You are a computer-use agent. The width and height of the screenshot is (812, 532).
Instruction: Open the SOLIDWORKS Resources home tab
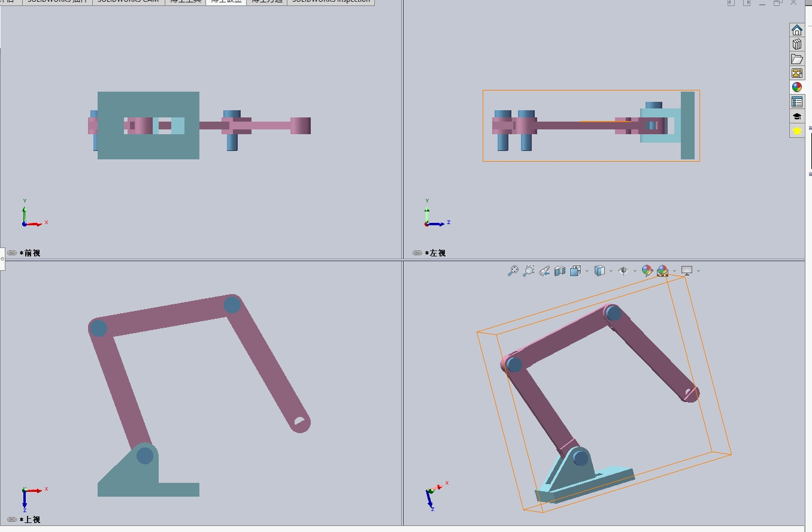pyautogui.click(x=797, y=30)
